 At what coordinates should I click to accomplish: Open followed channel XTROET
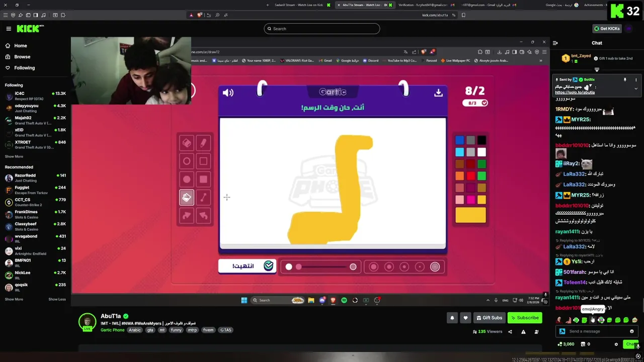35,144
